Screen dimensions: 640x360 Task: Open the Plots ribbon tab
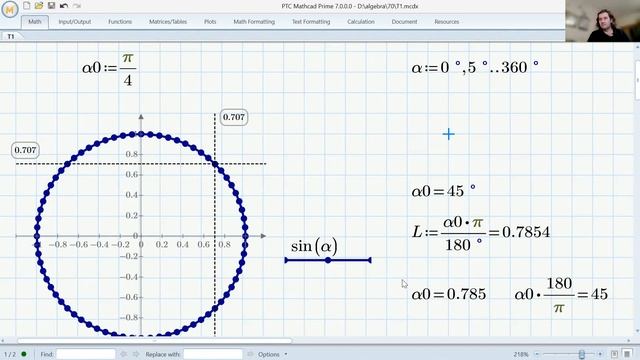coord(210,22)
